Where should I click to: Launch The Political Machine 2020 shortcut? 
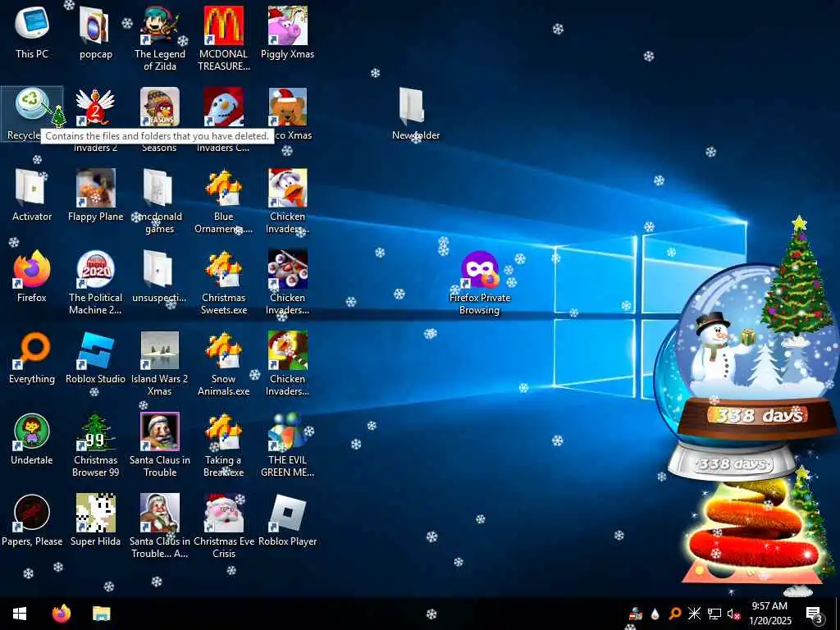click(x=95, y=281)
